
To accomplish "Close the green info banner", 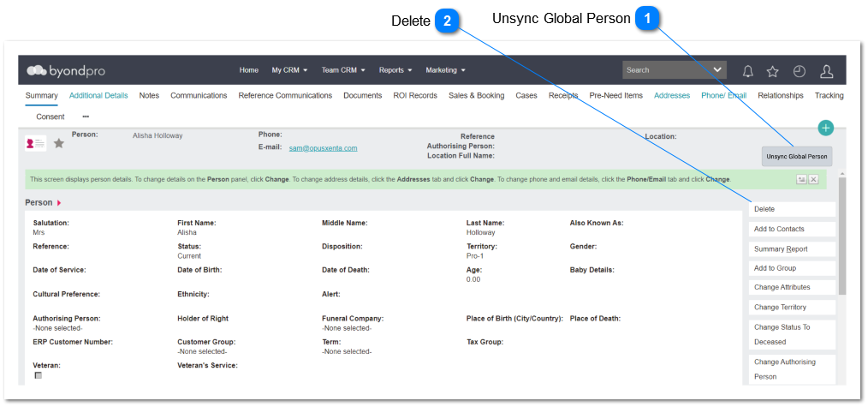I will pos(813,179).
